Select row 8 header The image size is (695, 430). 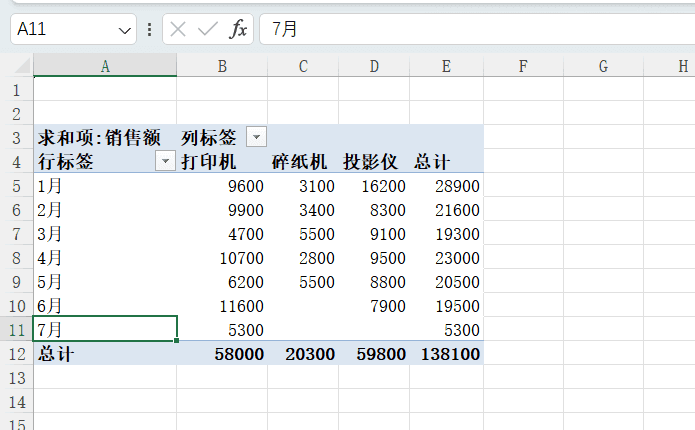click(16, 258)
